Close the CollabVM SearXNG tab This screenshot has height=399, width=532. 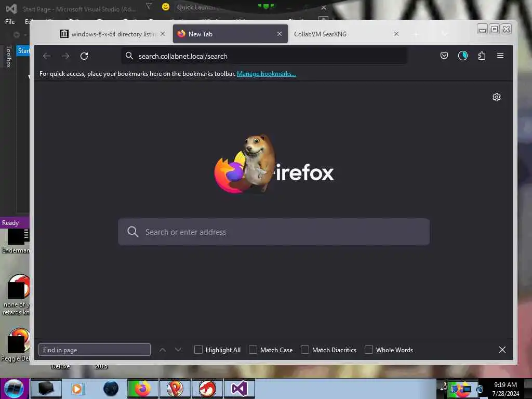(x=396, y=34)
